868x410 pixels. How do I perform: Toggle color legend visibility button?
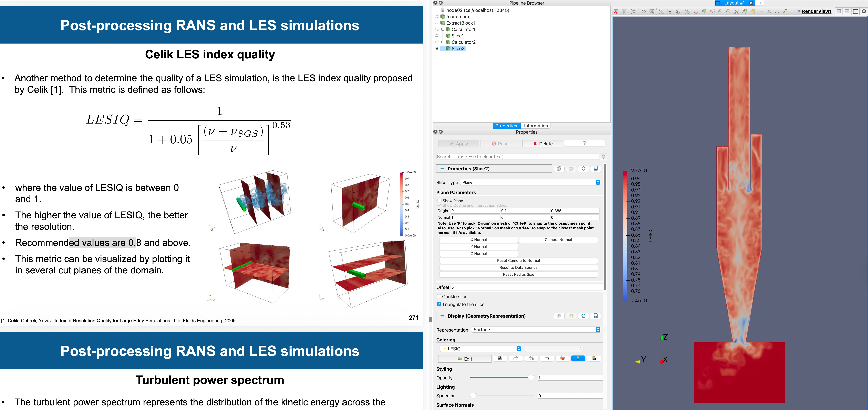point(578,358)
